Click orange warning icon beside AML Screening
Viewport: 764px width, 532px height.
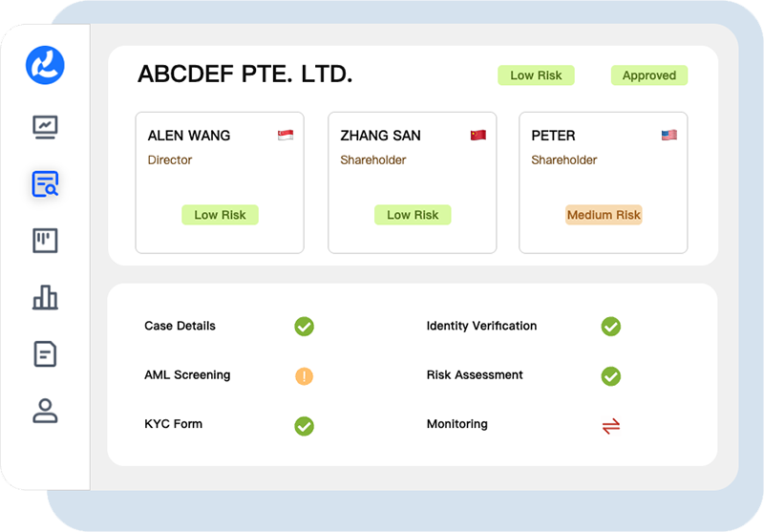304,376
